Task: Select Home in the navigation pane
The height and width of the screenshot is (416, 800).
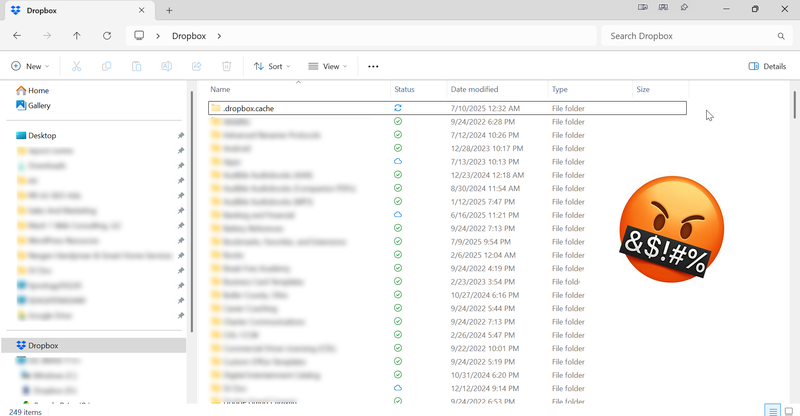Action: click(38, 90)
